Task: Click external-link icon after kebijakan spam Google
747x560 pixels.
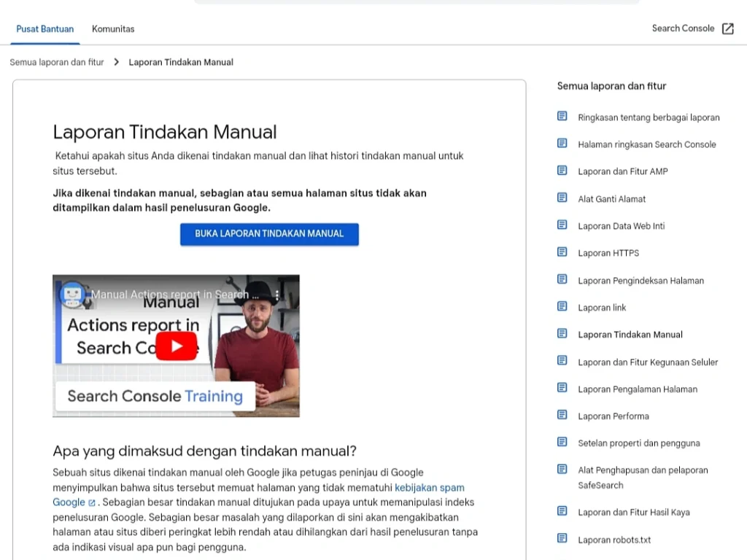Action: click(92, 503)
